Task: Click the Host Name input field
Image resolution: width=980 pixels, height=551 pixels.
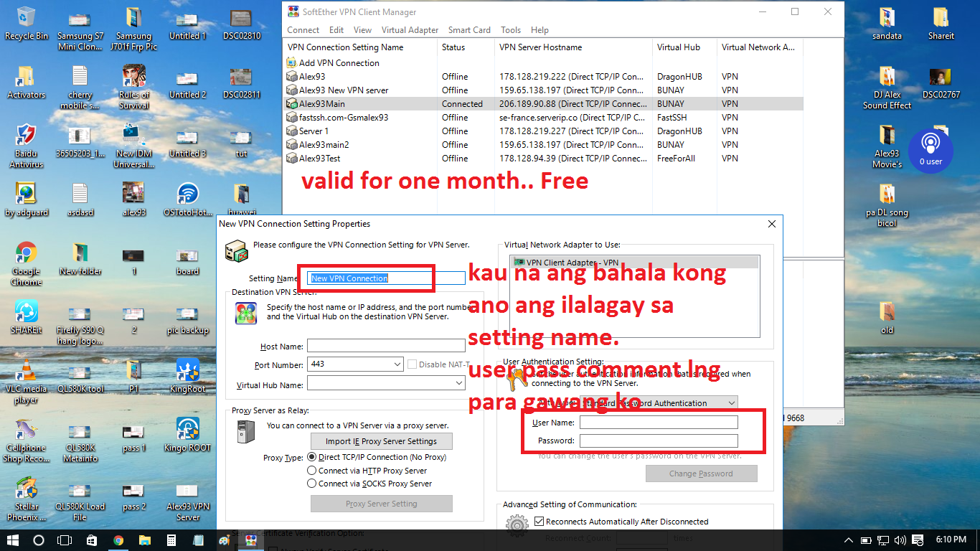Action: pyautogui.click(x=386, y=346)
